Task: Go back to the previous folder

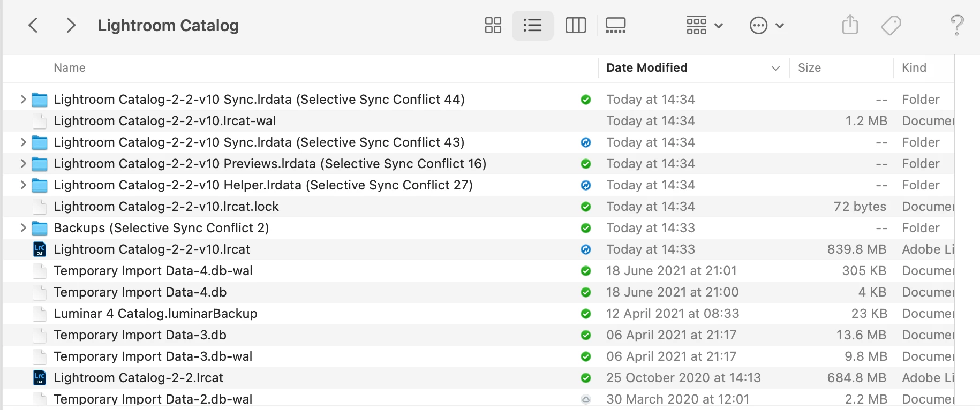Action: tap(33, 25)
